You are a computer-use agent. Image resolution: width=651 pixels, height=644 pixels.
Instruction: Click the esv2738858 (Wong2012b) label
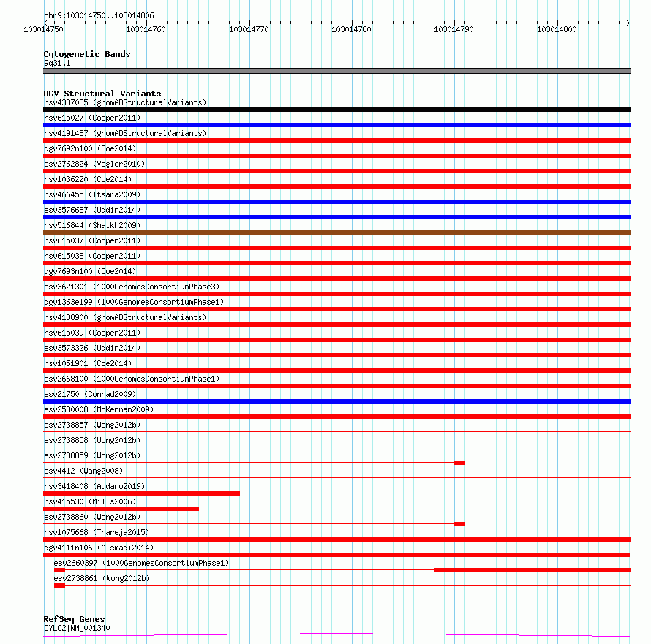pos(92,440)
